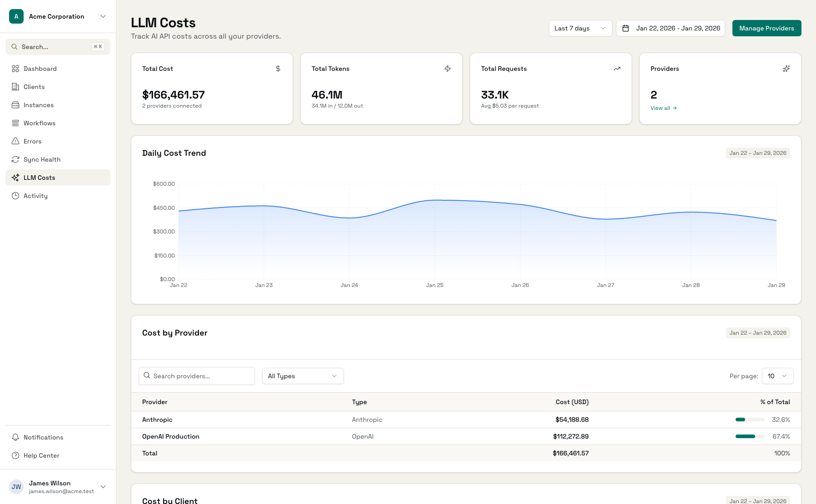Screen dimensions: 816x504
Task: Click the Instances icon in sidebar
Action: 15,105
